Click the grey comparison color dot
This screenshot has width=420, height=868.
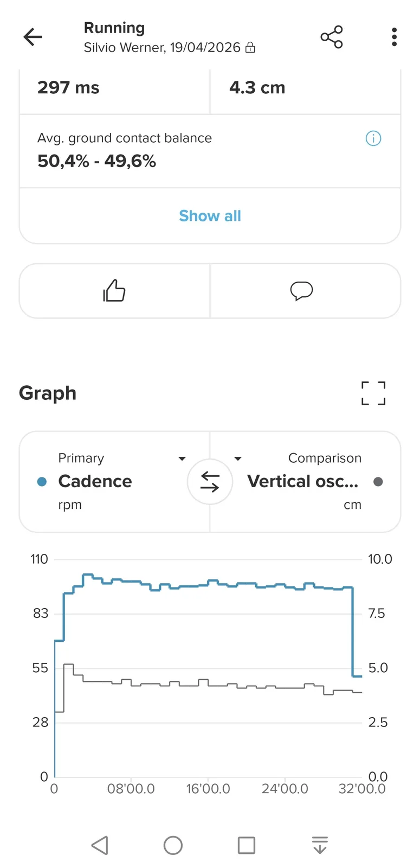[378, 482]
